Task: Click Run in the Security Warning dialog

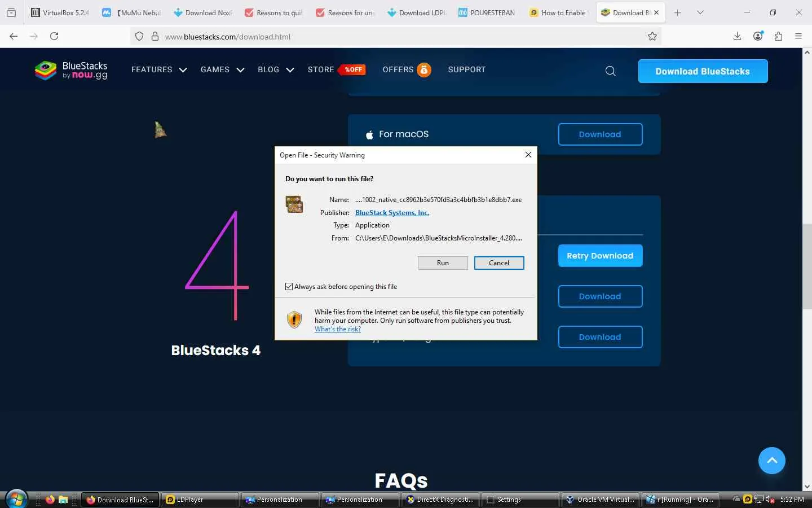Action: [443, 263]
